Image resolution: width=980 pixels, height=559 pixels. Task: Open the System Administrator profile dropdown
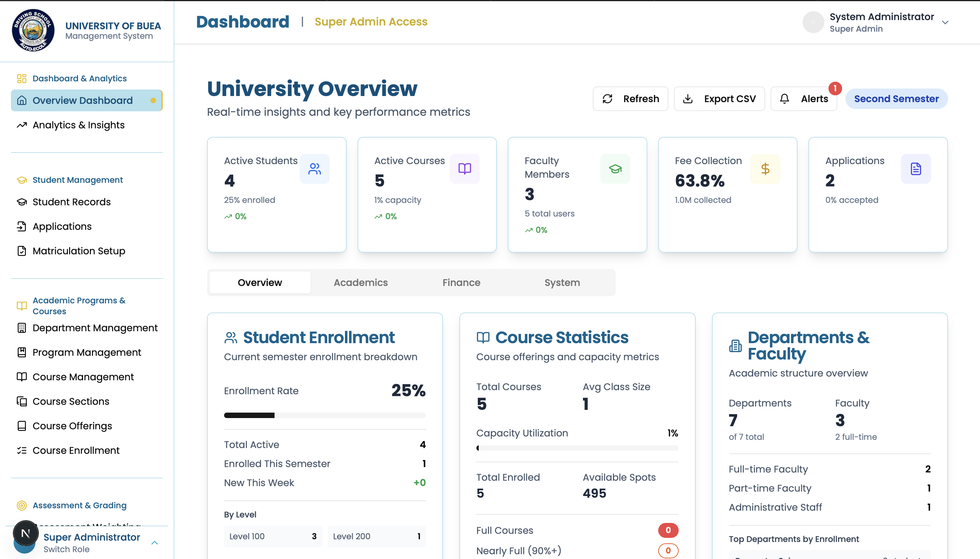[946, 22]
